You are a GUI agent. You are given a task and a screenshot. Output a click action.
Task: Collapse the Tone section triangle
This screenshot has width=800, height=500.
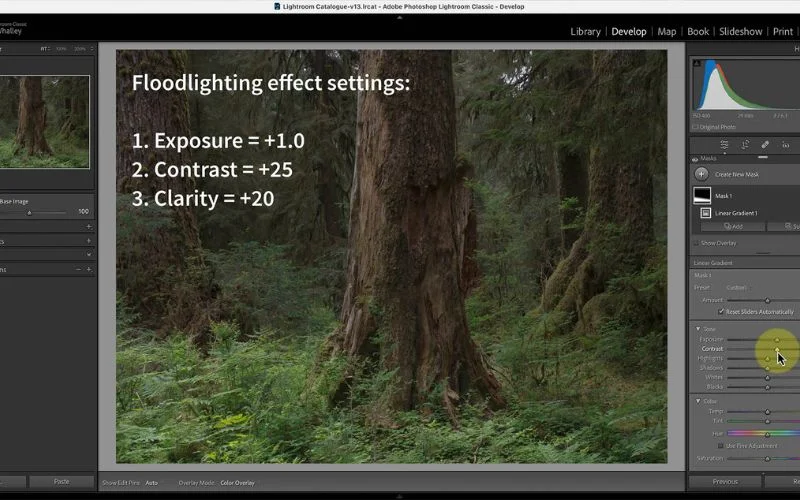pos(698,329)
